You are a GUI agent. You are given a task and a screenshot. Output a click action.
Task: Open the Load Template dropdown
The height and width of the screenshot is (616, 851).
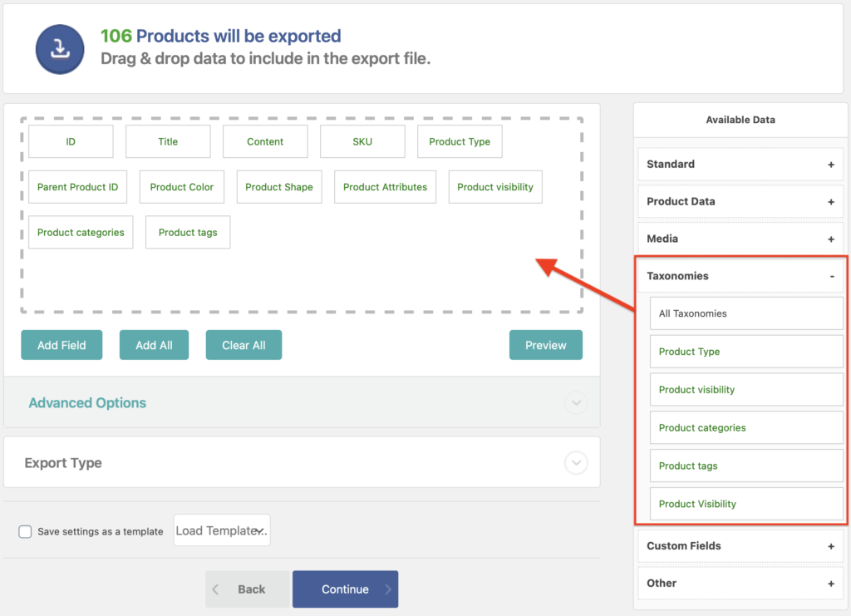click(222, 530)
